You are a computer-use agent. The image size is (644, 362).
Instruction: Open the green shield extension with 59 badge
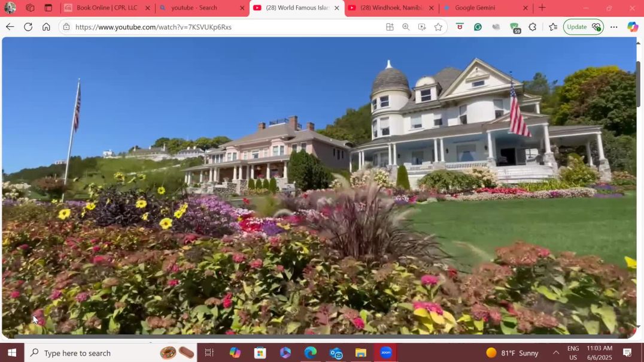(515, 28)
